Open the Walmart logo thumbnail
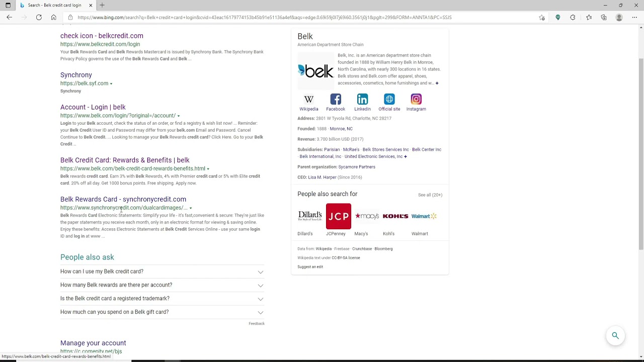 (424, 216)
